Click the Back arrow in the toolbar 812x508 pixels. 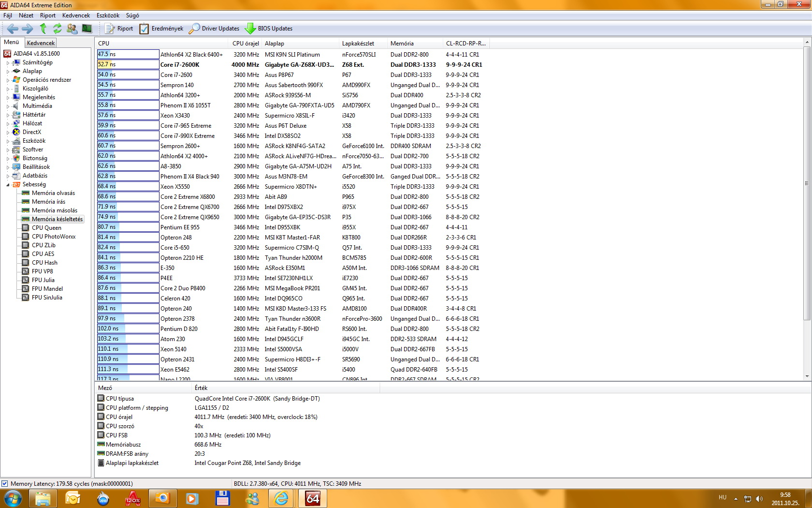pos(13,29)
